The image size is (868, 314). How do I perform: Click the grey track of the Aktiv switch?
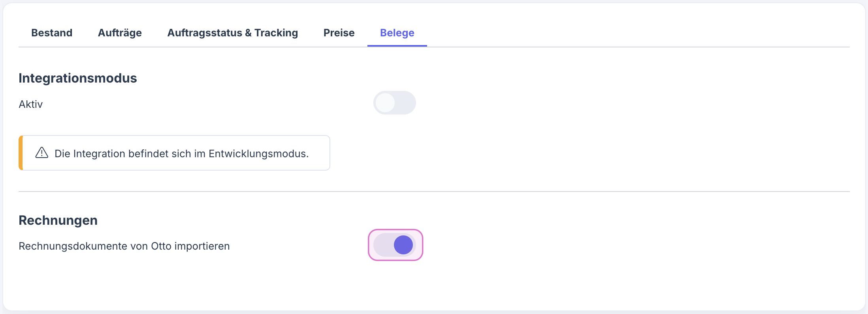406,103
